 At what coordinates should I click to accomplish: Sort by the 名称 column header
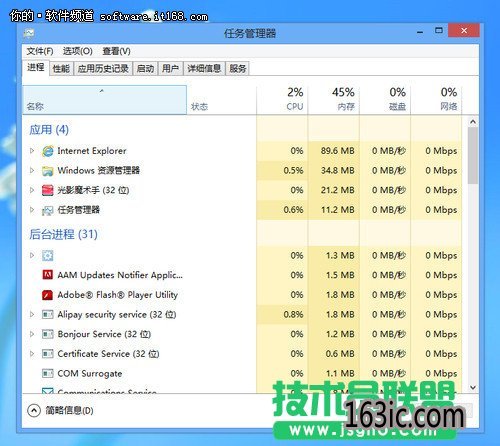click(x=105, y=100)
